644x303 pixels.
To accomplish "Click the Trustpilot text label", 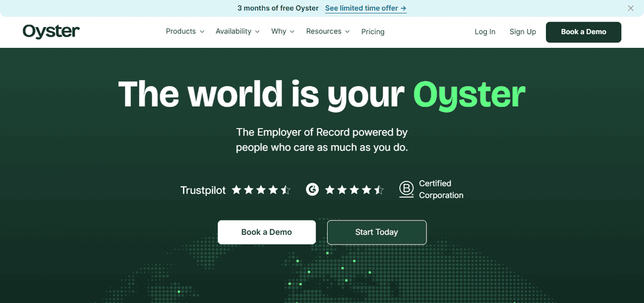I will coord(203,190).
